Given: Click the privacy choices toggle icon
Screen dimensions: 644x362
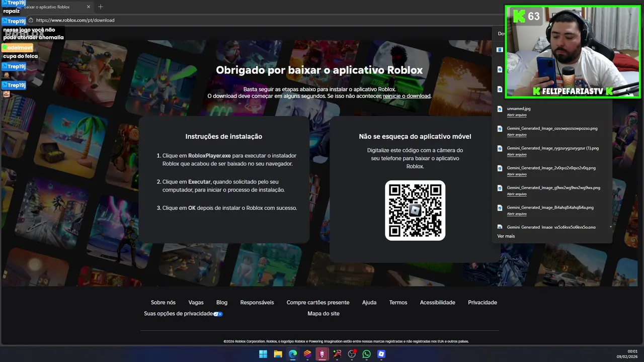Looking at the screenshot, I should [218, 314].
